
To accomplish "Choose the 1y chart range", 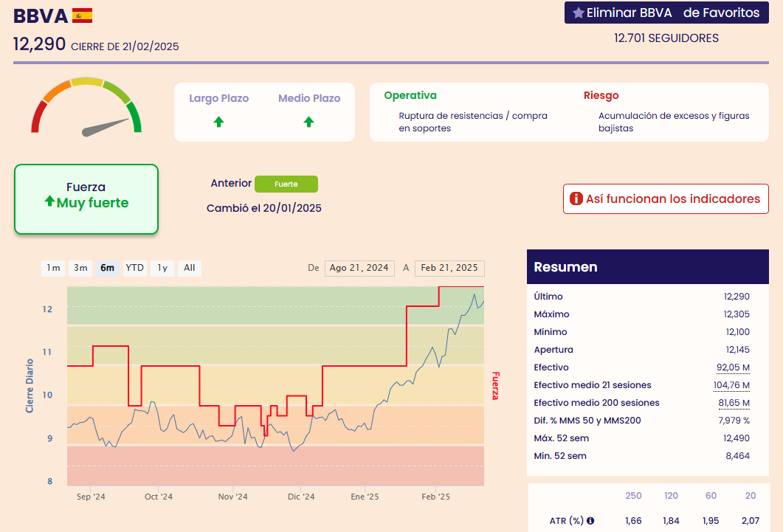I will 162,268.
